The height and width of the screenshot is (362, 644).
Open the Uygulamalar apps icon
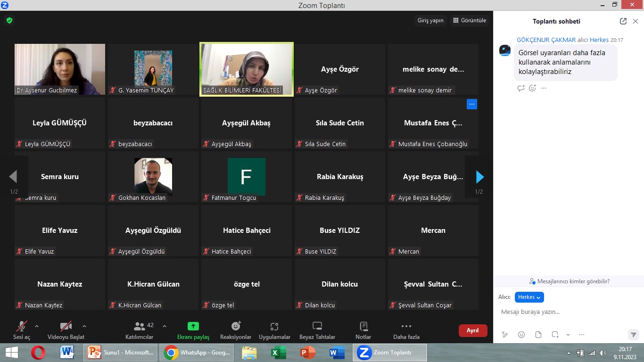click(x=274, y=326)
